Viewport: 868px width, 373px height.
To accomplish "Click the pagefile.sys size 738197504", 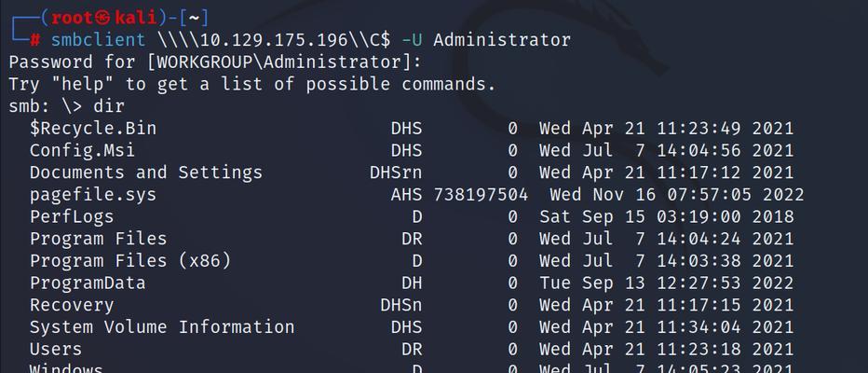I will 481,195.
